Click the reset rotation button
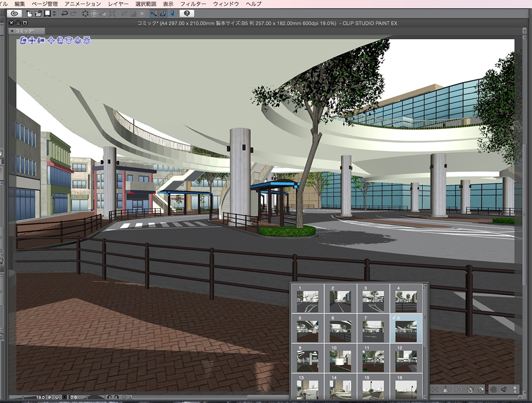The image size is (532, 403). (124, 397)
